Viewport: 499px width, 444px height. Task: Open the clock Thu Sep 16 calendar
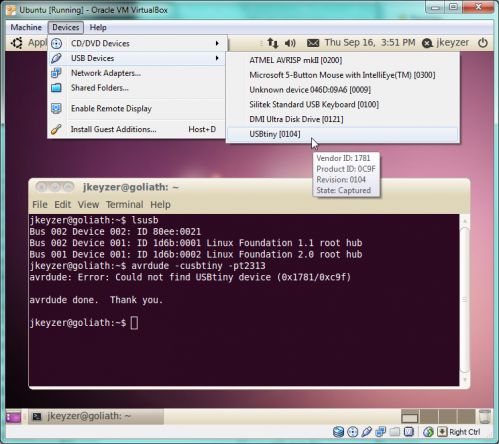click(x=370, y=42)
